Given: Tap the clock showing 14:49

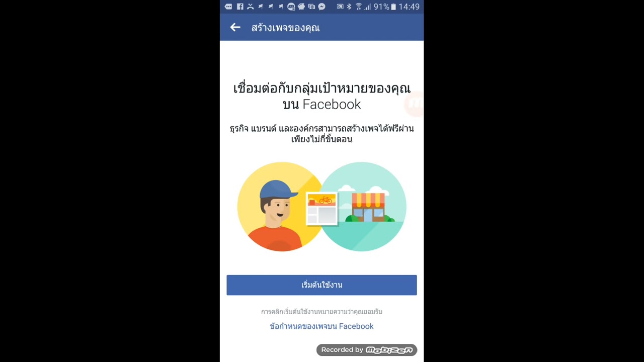Looking at the screenshot, I should [410, 7].
